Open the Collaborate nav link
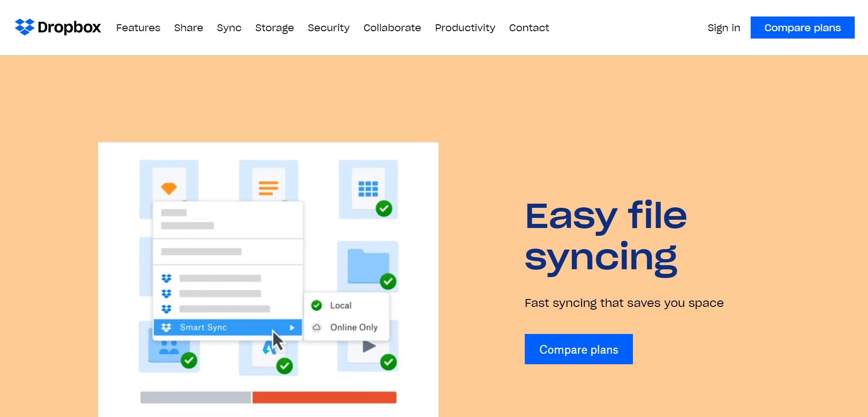The width and height of the screenshot is (868, 417). [x=392, y=28]
